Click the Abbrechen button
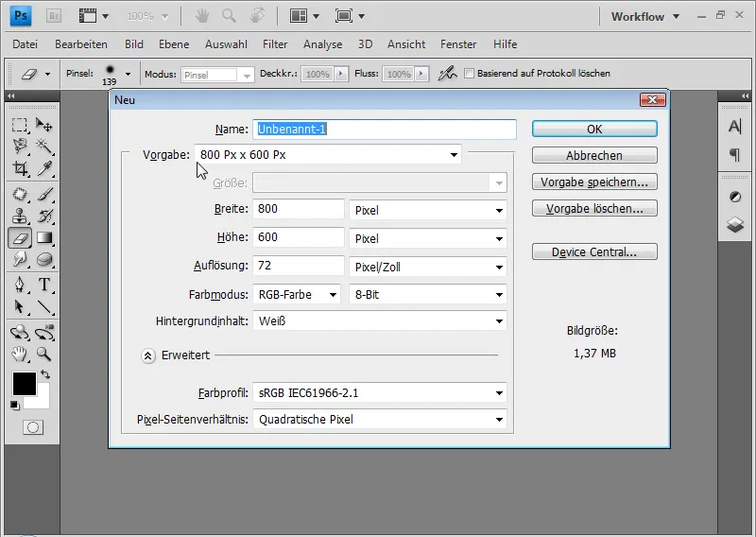This screenshot has width=756, height=537. point(594,155)
